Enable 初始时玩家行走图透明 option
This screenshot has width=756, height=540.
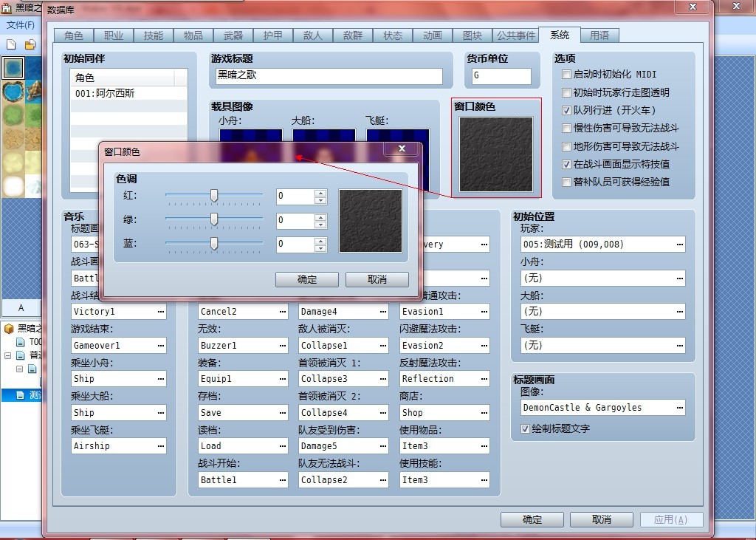tap(566, 92)
